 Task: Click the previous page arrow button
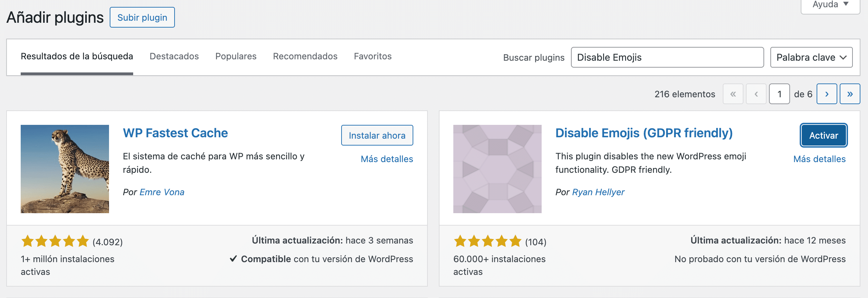tap(756, 94)
